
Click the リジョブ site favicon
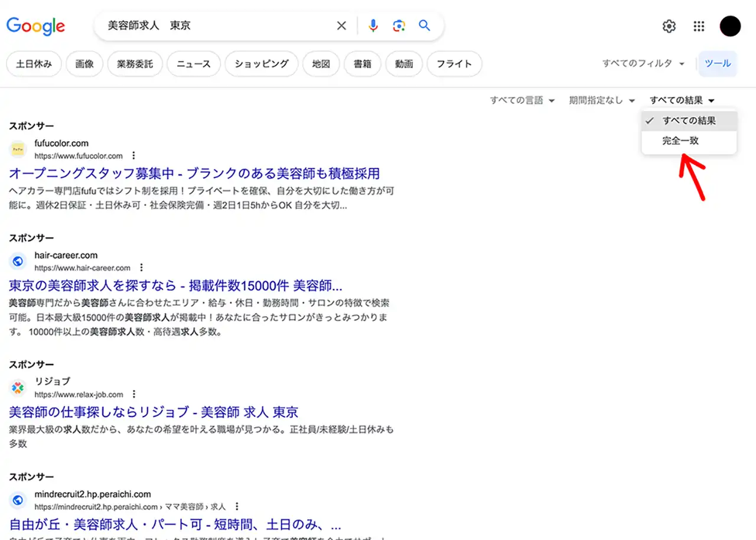[18, 387]
